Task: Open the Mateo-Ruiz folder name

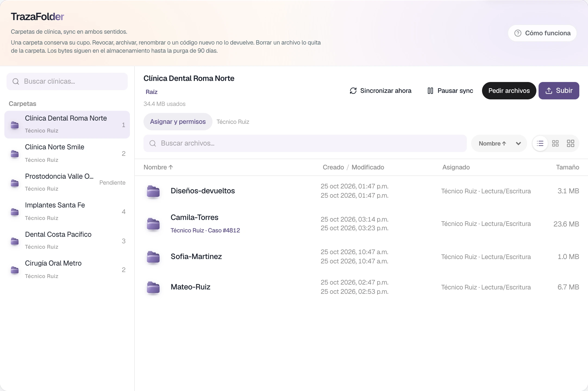Action: coord(190,287)
